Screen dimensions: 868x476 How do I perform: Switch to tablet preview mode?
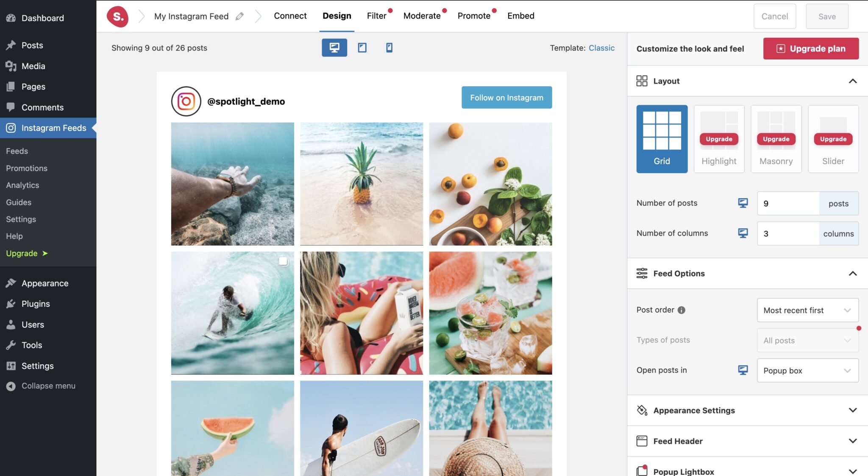pyautogui.click(x=362, y=48)
